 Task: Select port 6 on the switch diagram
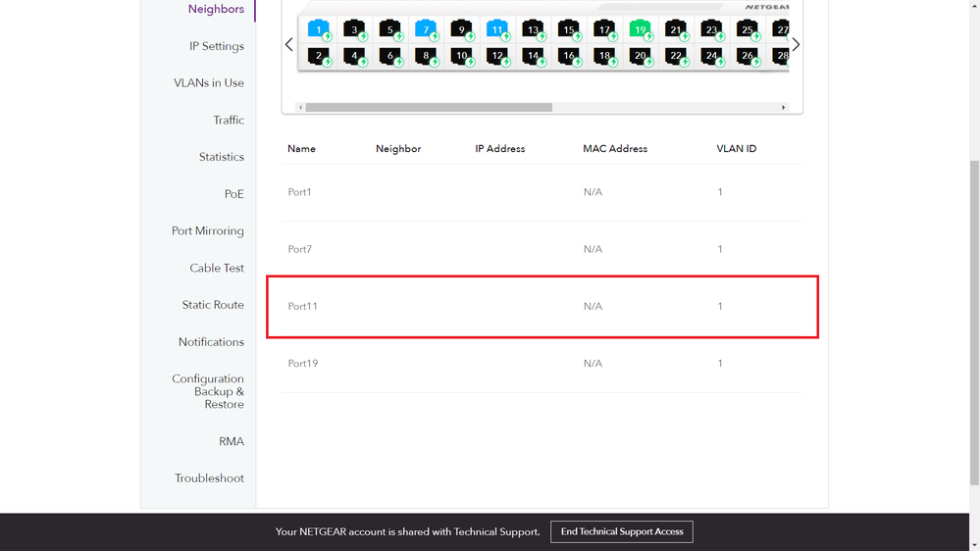(x=390, y=56)
